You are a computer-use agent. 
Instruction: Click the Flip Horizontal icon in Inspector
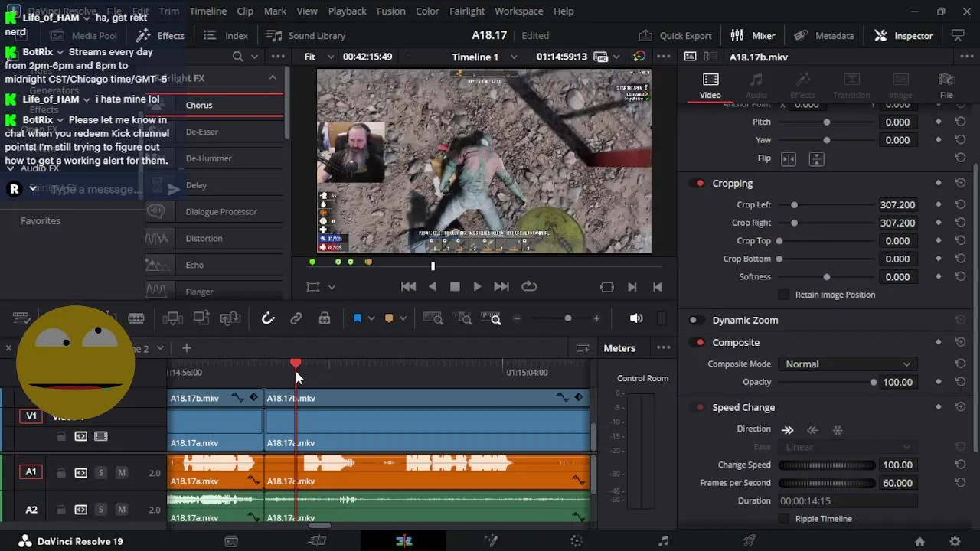click(789, 158)
